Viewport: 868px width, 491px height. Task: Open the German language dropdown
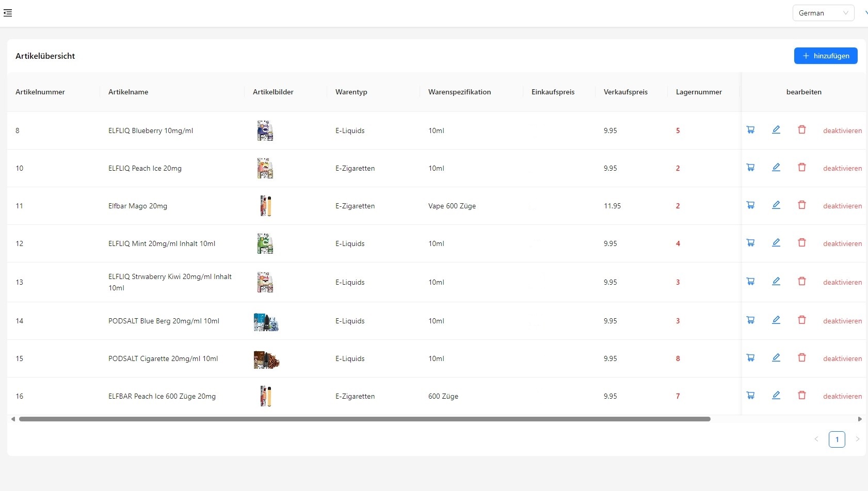[x=823, y=13]
